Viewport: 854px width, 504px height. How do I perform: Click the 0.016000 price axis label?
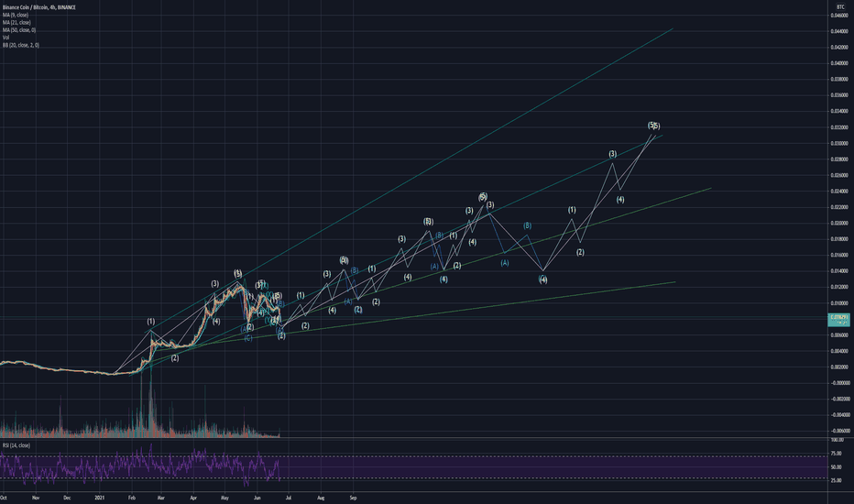839,255
